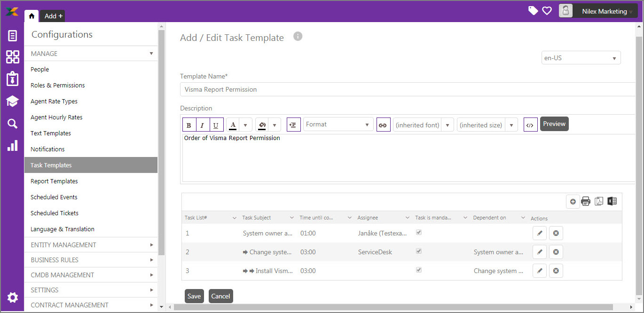644x313 pixels.
Task: Click the Template Name input field
Action: coord(408,89)
